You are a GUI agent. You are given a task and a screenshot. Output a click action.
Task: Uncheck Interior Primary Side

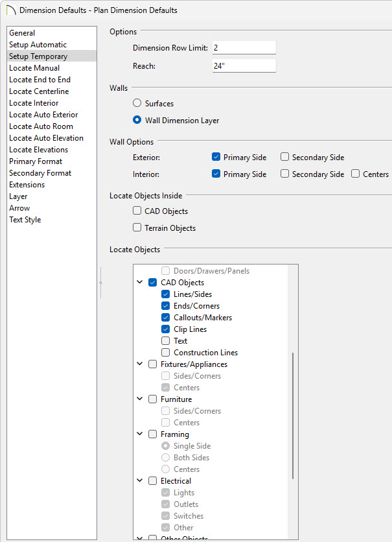click(x=216, y=174)
